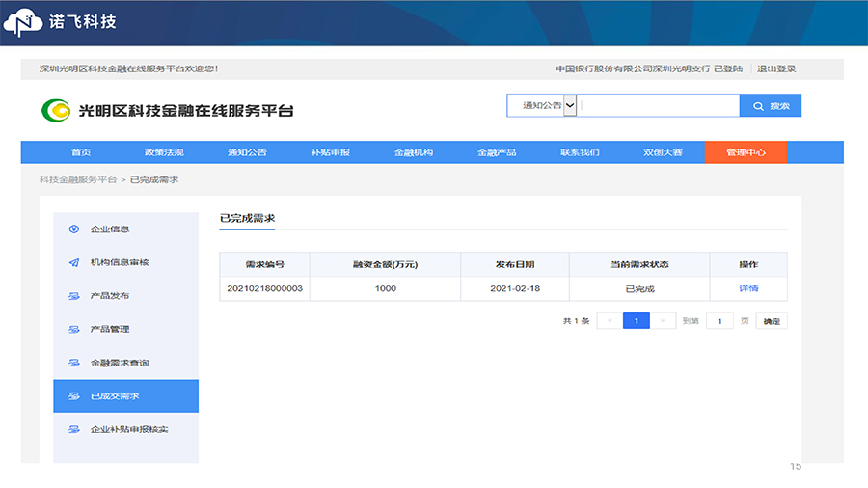Image resolution: width=868 pixels, height=488 pixels.
Task: Click the go-to page number input
Action: (719, 321)
